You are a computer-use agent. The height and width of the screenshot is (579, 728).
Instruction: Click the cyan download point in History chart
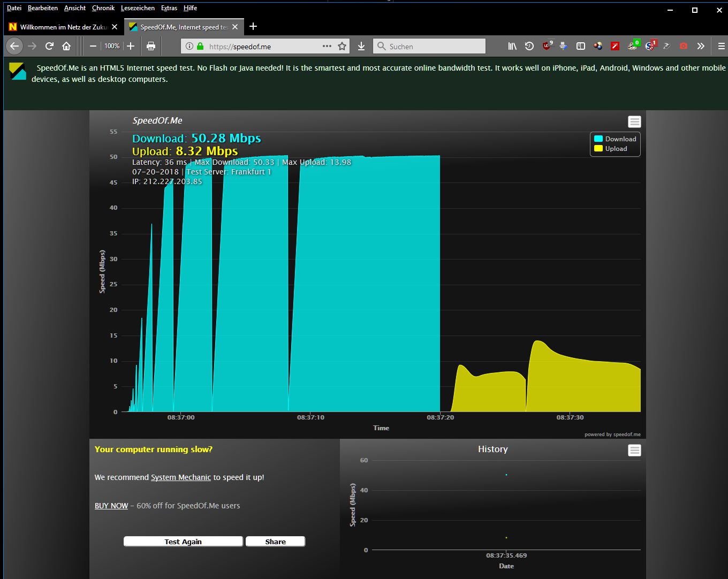point(506,475)
